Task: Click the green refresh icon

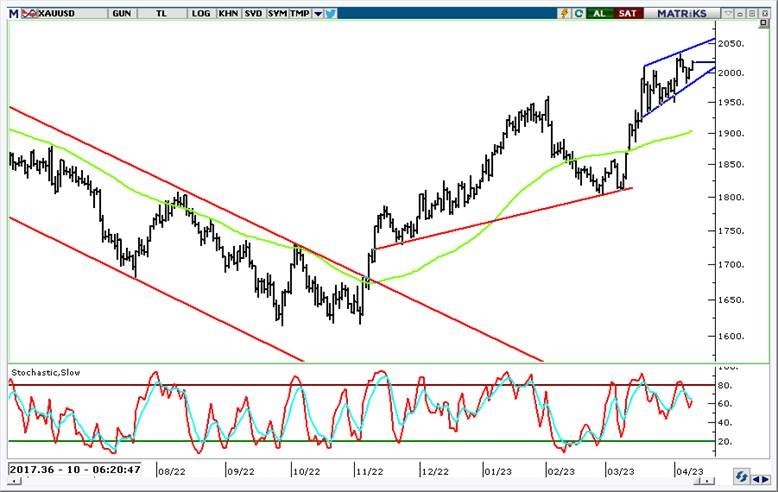Action: pyautogui.click(x=578, y=13)
